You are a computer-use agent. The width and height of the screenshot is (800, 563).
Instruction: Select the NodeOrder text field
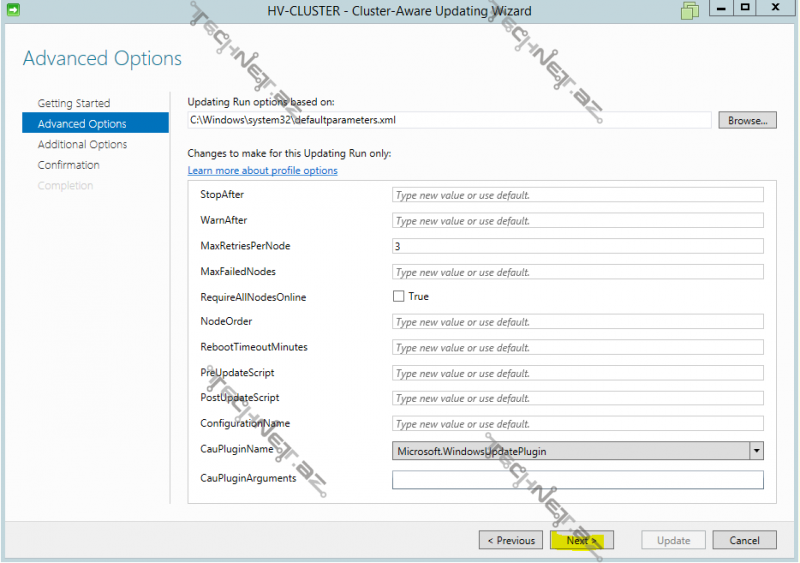tap(577, 322)
